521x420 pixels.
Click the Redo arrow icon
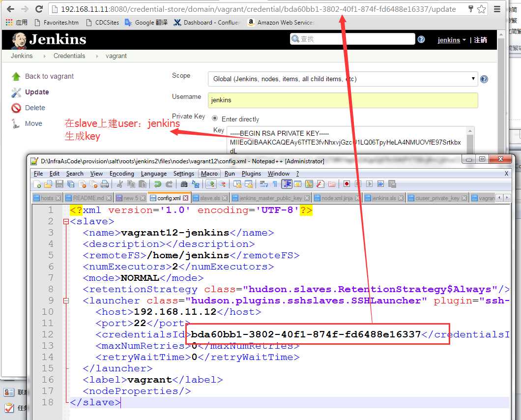(169, 184)
